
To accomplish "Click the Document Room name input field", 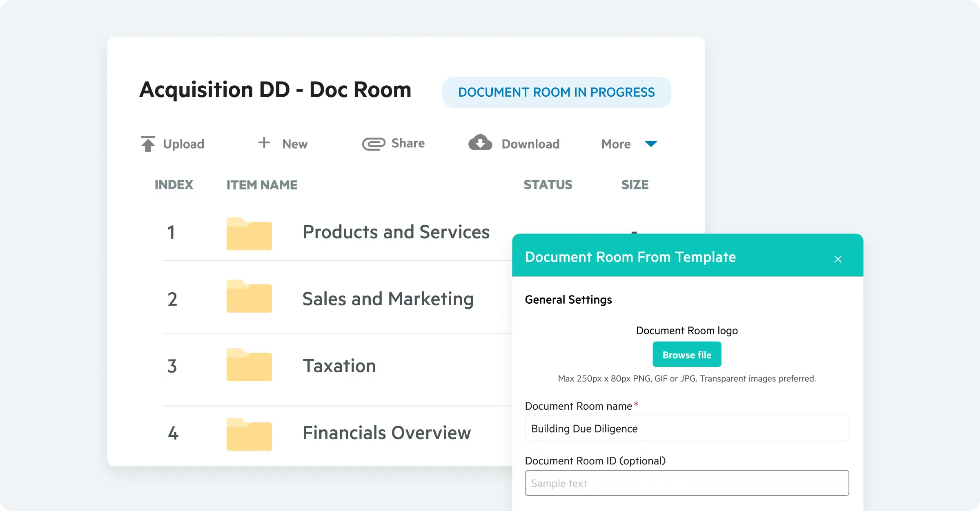I will coord(687,429).
